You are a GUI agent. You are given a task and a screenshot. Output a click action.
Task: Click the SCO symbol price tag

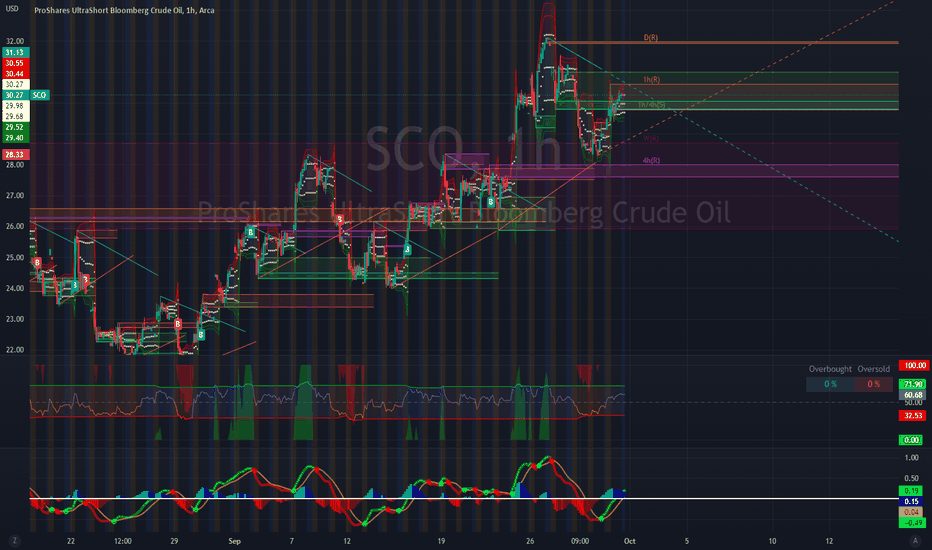point(40,95)
